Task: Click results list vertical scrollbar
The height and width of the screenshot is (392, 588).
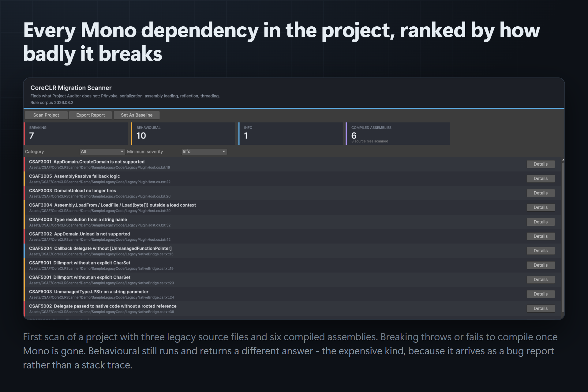Action: coord(563,237)
